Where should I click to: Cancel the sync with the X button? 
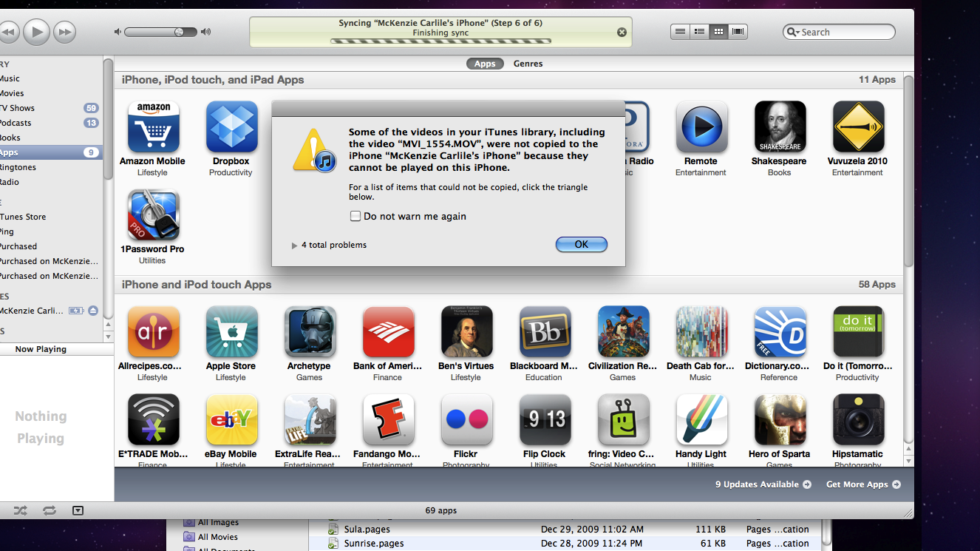(x=622, y=32)
